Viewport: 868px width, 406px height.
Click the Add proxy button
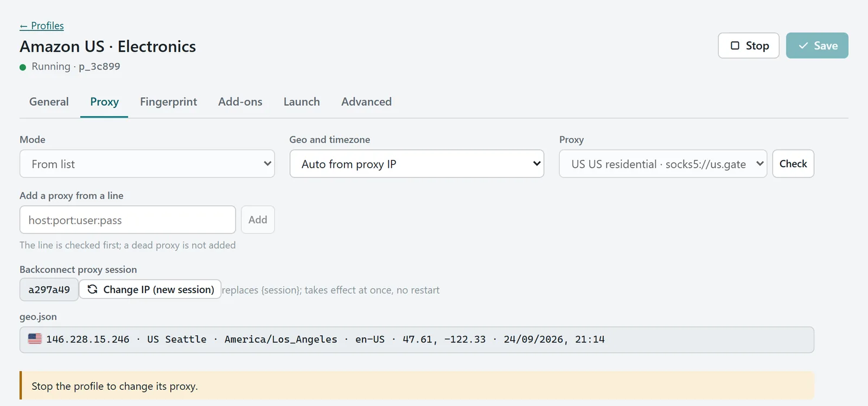coord(258,220)
